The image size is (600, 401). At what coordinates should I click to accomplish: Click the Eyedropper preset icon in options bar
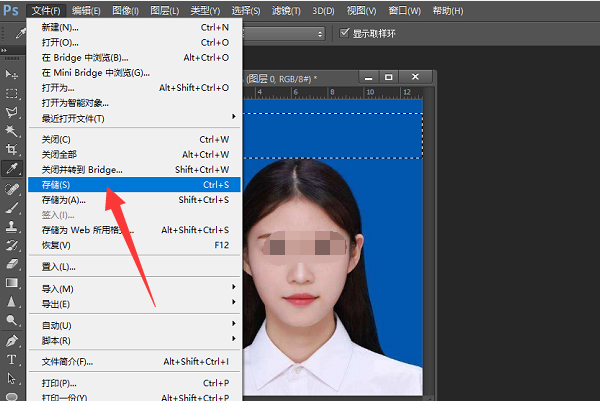pos(21,34)
